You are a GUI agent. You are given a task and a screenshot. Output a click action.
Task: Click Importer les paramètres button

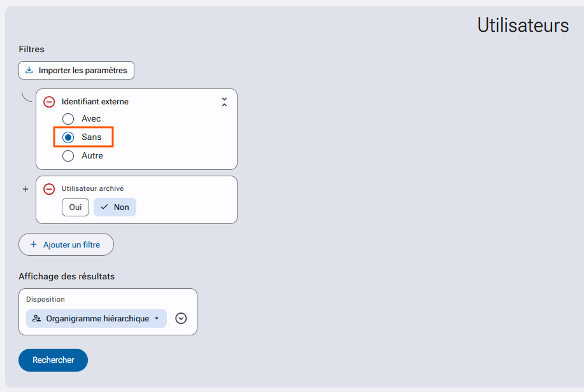pyautogui.click(x=76, y=71)
